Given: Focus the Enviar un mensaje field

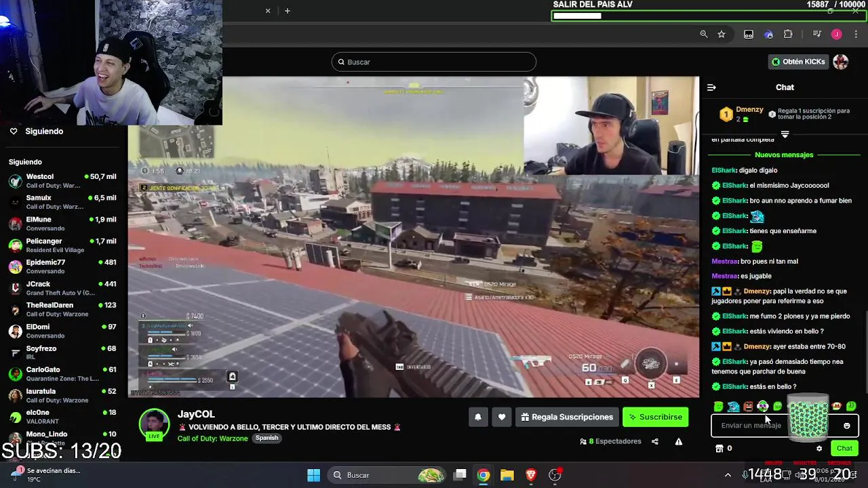Looking at the screenshot, I should click(785, 426).
